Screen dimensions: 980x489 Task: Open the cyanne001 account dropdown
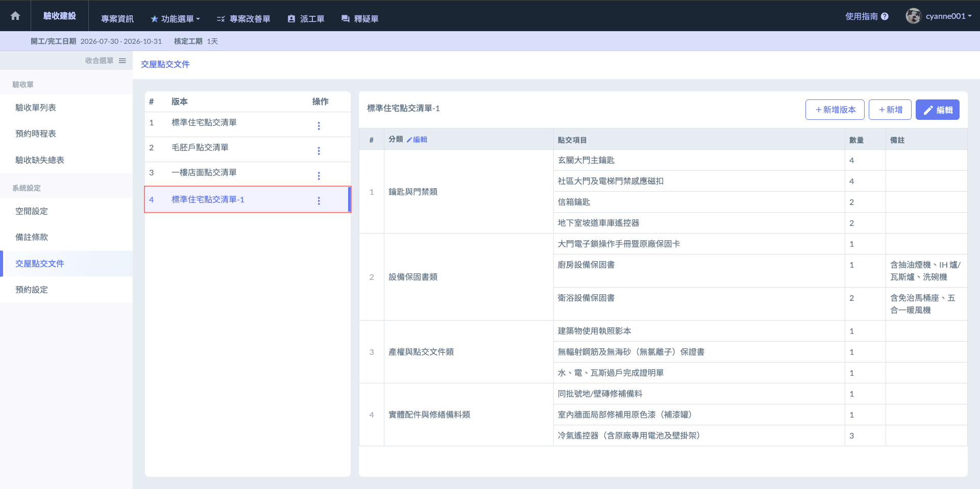click(x=948, y=16)
